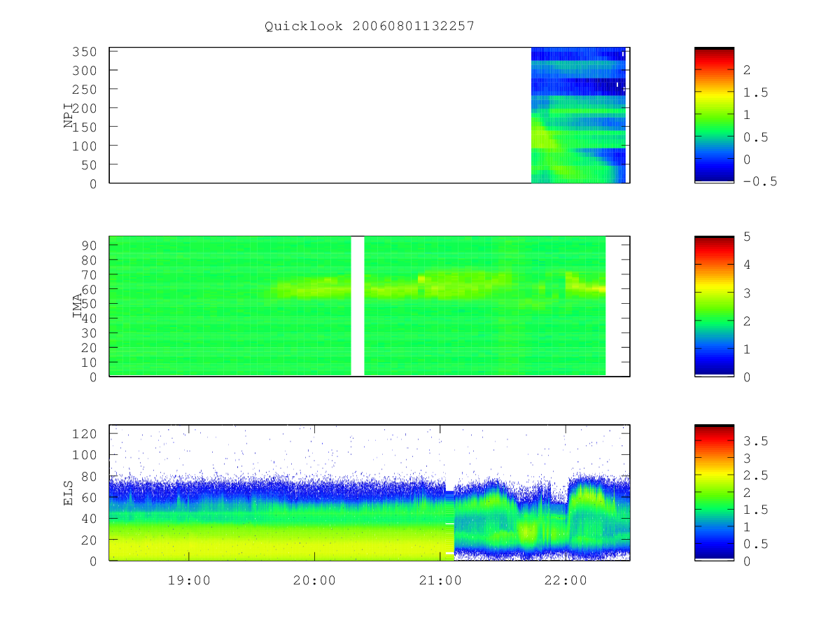The image size is (840, 630).
Task: Click the -0.5 label on NPI colorbar
Action: (761, 181)
